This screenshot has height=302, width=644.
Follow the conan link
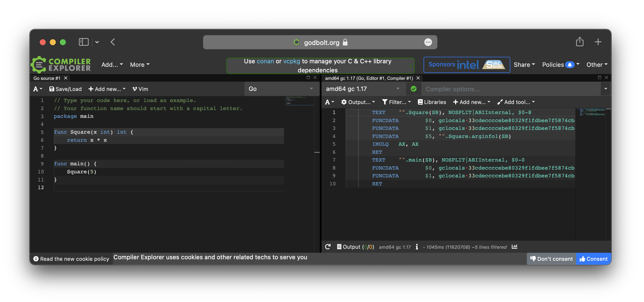coord(265,61)
